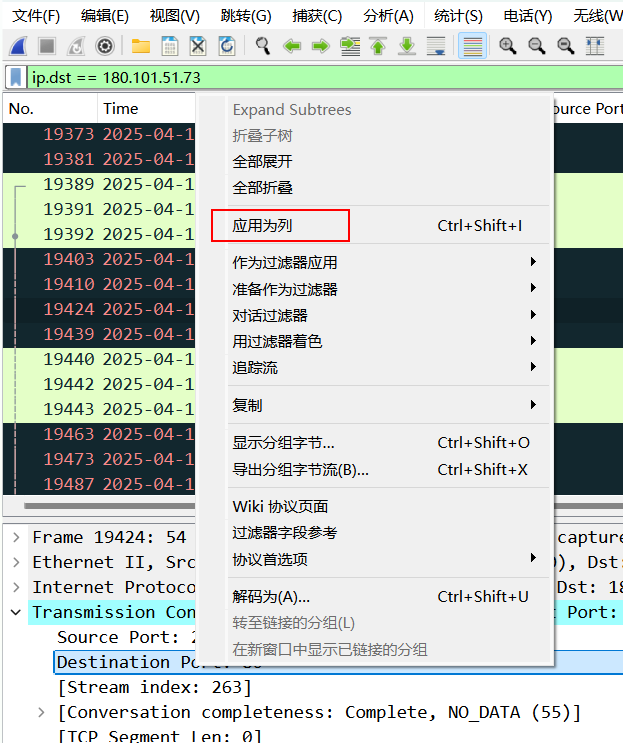Viewport: 623px width, 743px height.
Task: Select 应用为列 context menu entry
Action: pyautogui.click(x=388, y=226)
